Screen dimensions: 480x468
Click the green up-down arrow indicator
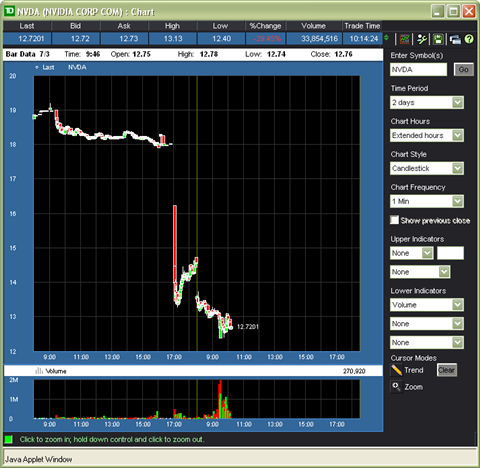coord(386,38)
